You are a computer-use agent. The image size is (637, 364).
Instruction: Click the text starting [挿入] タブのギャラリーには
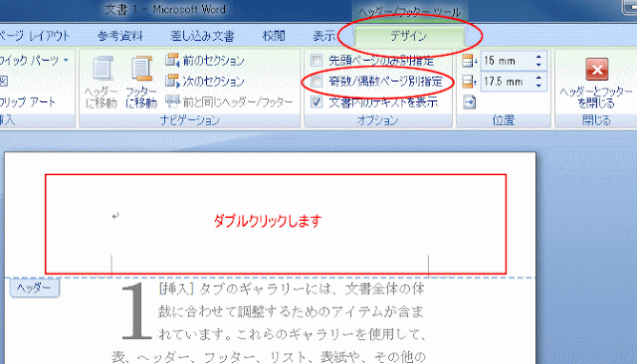tap(292, 289)
